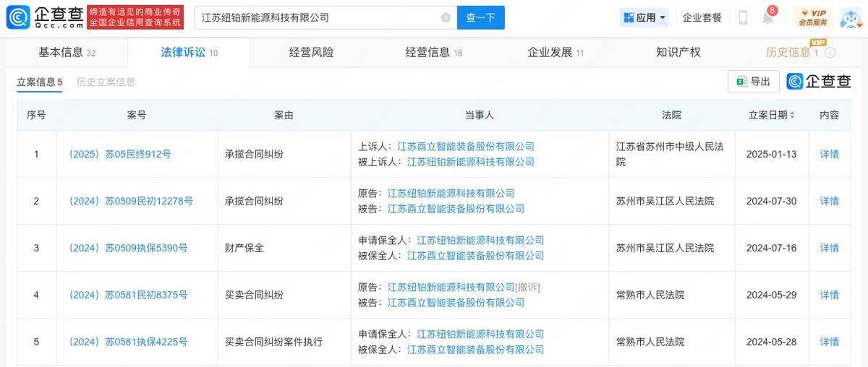
Task: Click 申请保全人 company link in row 3
Action: (x=480, y=240)
